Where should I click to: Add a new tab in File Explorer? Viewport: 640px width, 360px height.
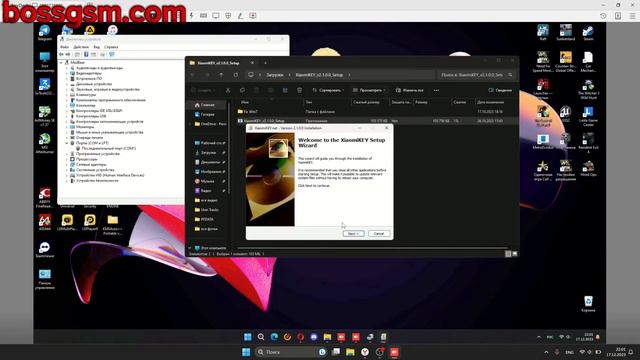tap(265, 63)
